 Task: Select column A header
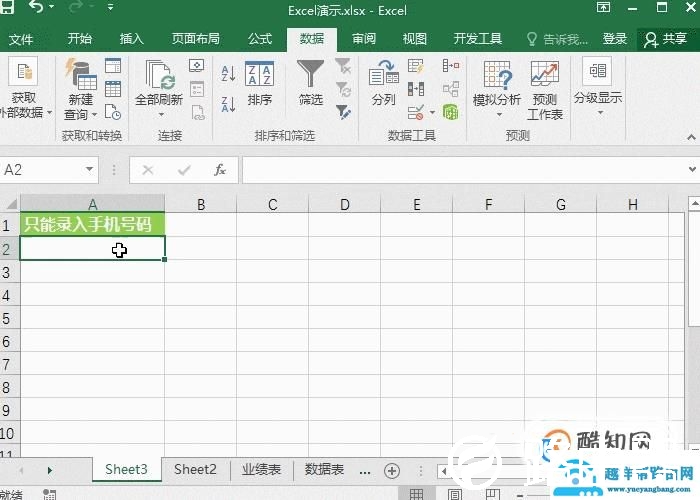click(x=92, y=204)
